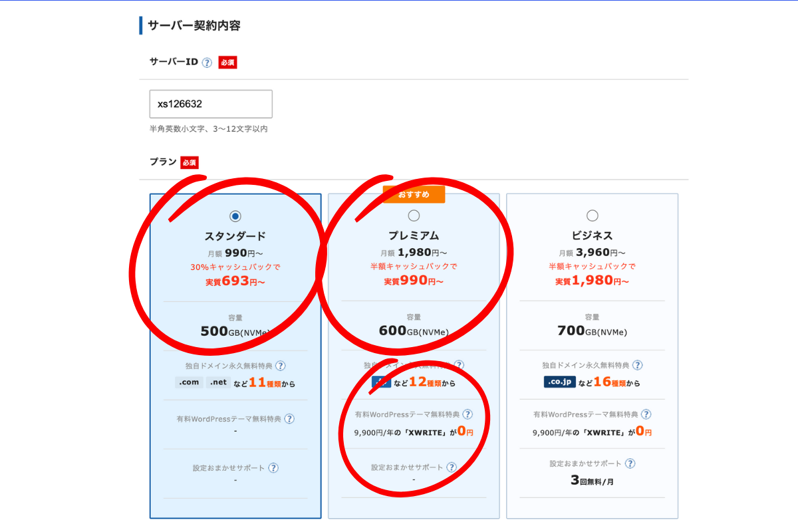This screenshot has height=532, width=798.
Task: Open domain benefit help in スタンダード plan
Action: 281,366
